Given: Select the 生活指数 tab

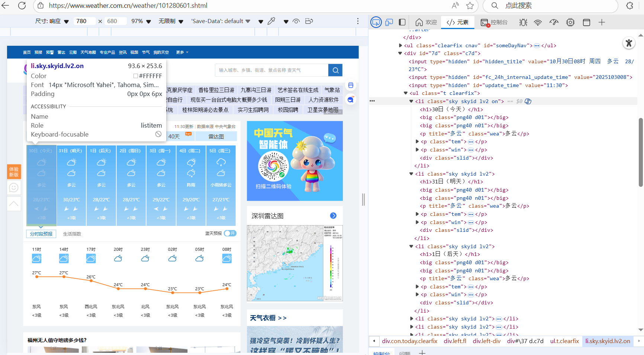Looking at the screenshot, I should [72, 234].
